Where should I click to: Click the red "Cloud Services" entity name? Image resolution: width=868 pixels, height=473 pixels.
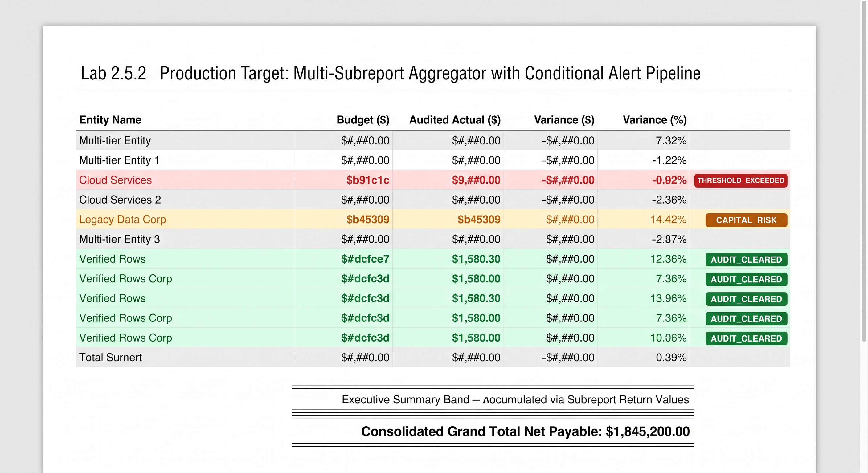coord(115,180)
